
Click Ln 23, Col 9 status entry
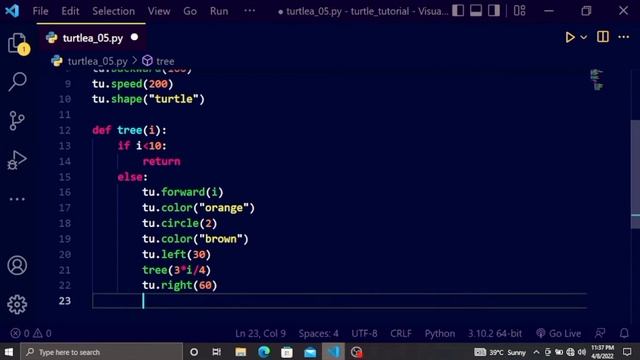(x=260, y=333)
